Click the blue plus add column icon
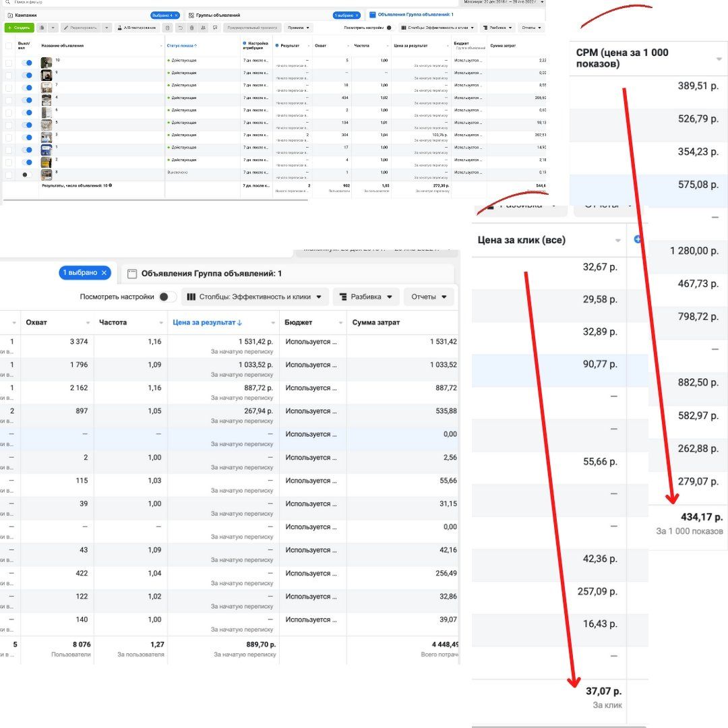728x728 pixels. click(638, 239)
